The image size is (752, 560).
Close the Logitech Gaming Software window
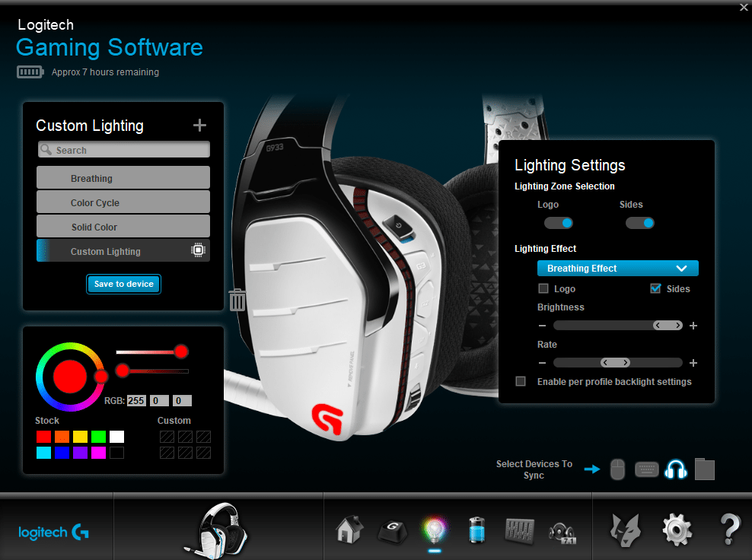(x=744, y=7)
